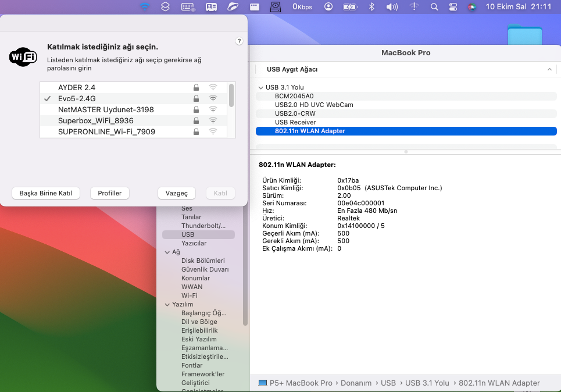Screen dimensions: 561x392
Task: Open the blue folder on the desktop
Action: coord(524,34)
